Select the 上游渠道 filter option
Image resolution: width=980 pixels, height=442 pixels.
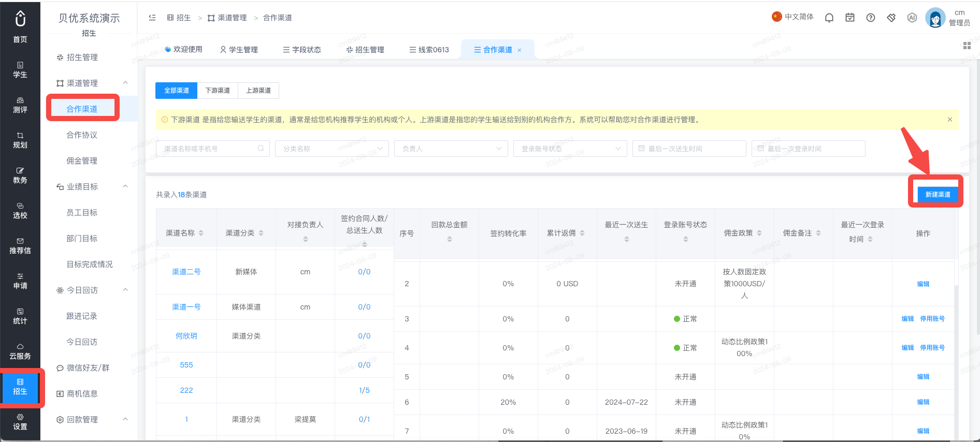[x=258, y=91]
